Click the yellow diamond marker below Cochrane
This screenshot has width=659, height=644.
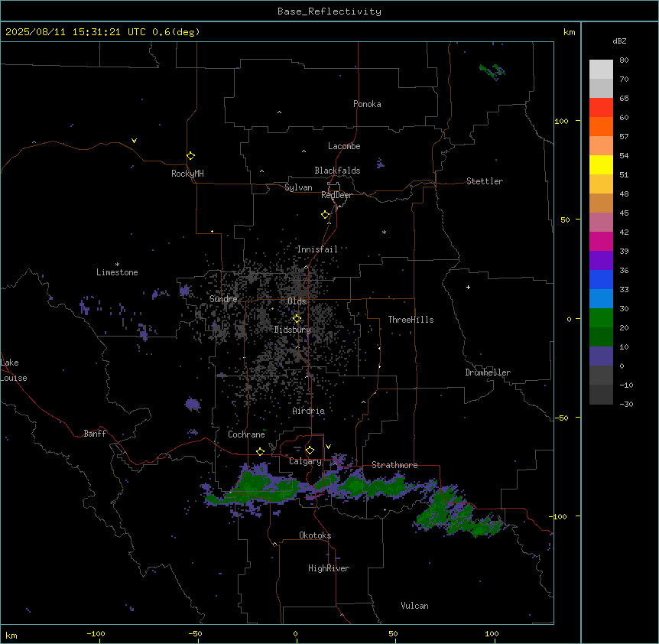pos(260,452)
